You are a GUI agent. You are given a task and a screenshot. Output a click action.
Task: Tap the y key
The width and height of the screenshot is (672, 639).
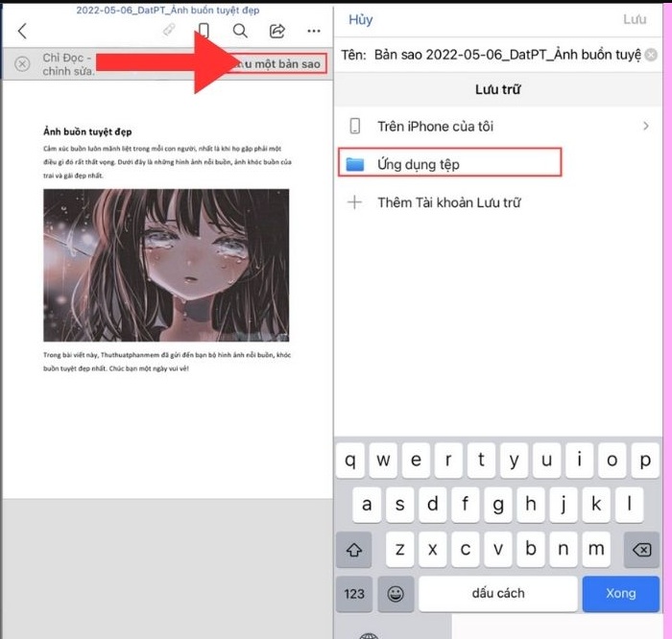tap(514, 461)
